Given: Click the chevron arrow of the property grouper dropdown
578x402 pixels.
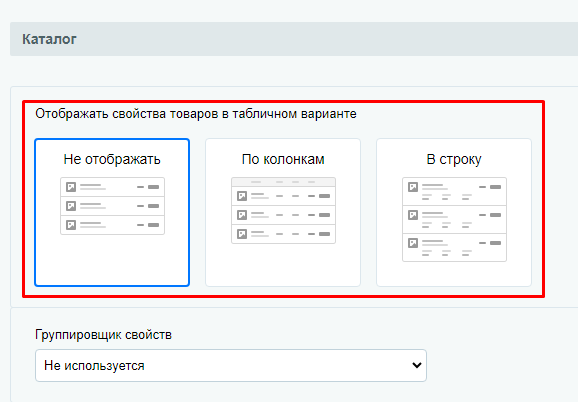Looking at the screenshot, I should (x=417, y=366).
